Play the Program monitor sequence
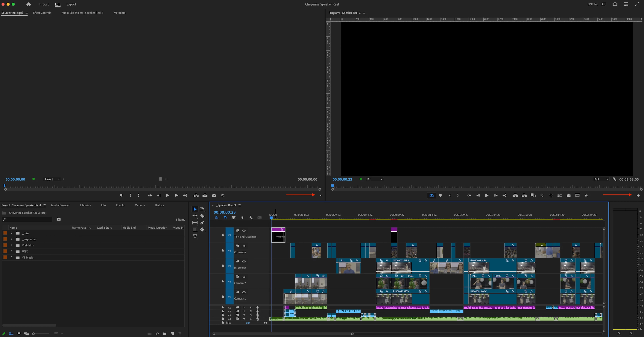Viewport: 644px width, 337px height. point(486,196)
